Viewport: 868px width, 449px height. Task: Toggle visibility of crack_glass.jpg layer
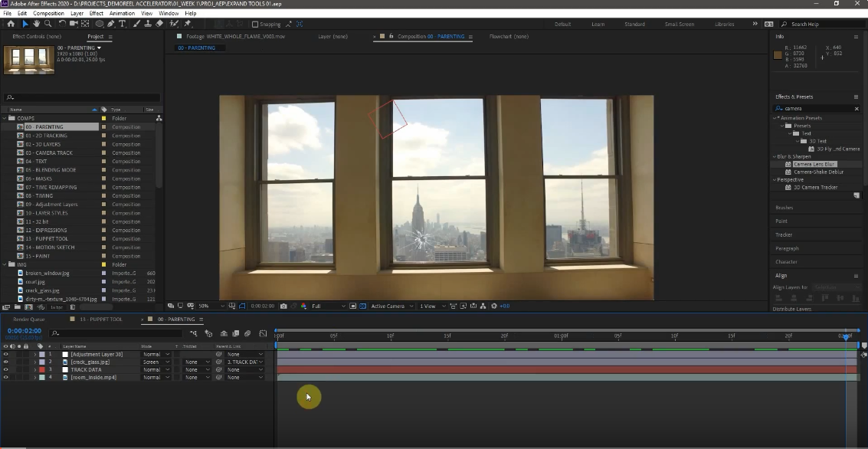(5, 362)
